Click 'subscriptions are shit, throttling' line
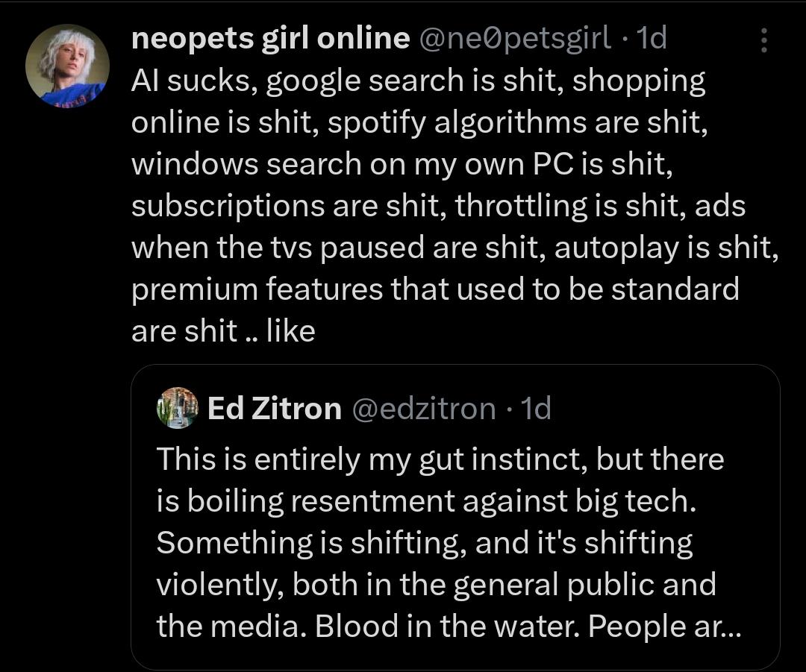 [x=437, y=206]
